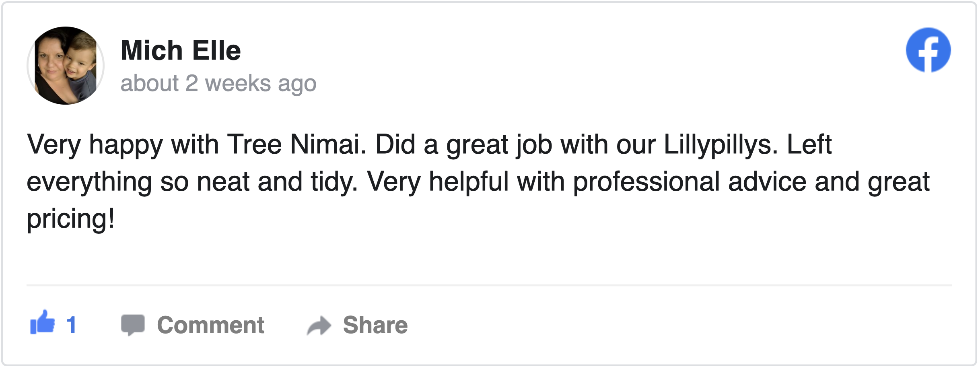This screenshot has height=371, width=980.
Task: Click the Facebook logo icon
Action: (928, 50)
